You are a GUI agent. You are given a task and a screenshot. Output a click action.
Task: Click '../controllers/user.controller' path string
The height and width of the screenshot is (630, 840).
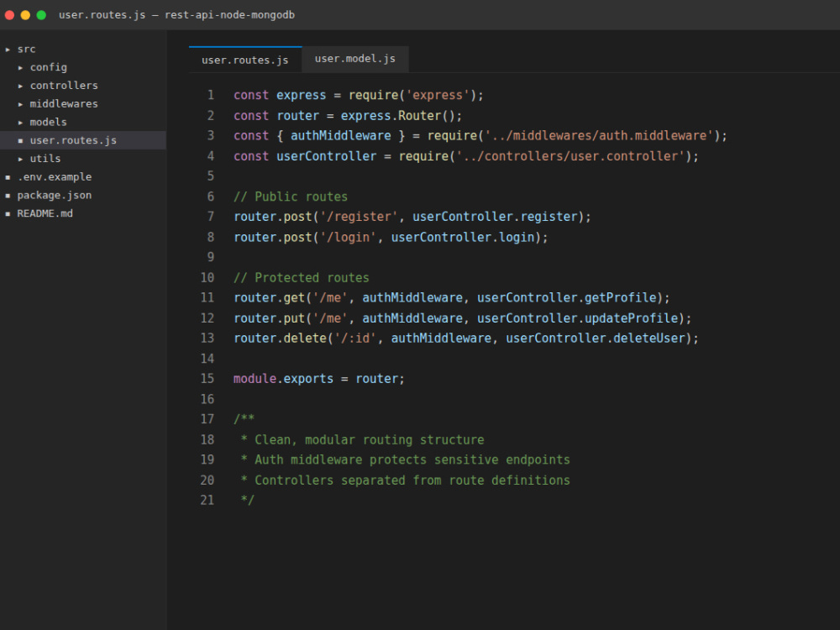point(570,156)
